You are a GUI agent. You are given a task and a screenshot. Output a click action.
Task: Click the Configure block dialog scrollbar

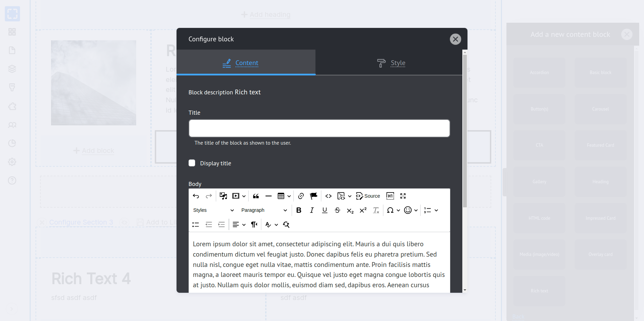point(465,131)
